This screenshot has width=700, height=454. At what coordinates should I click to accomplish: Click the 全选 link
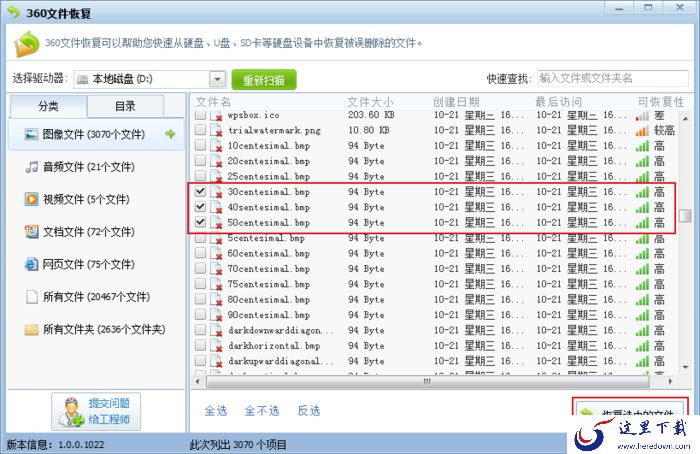(216, 411)
